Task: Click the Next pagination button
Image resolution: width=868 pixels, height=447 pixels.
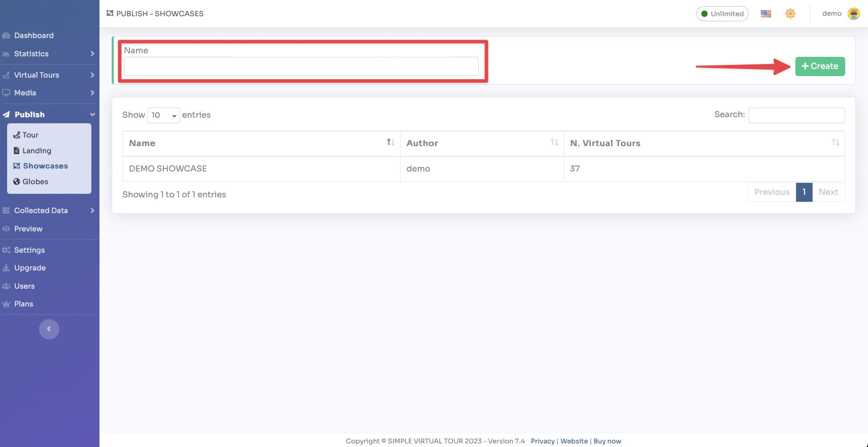Action: 828,192
